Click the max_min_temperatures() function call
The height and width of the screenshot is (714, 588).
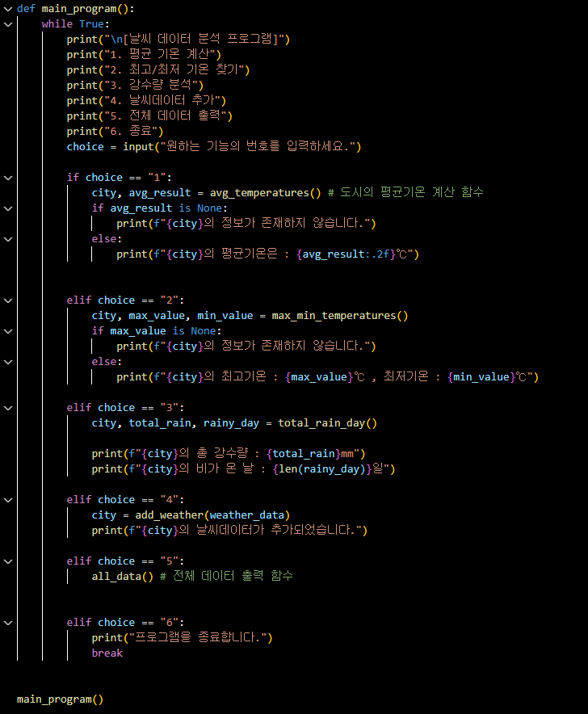340,316
